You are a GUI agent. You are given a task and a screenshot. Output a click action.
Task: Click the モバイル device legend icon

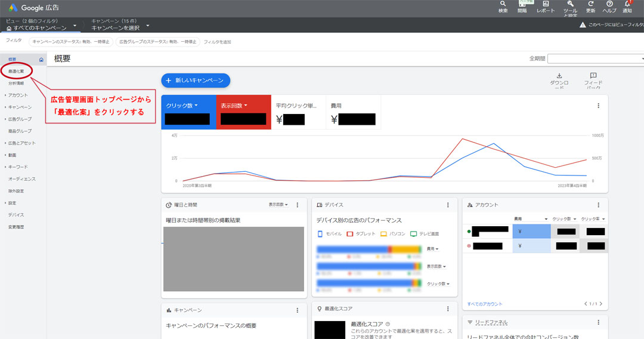[320, 234]
